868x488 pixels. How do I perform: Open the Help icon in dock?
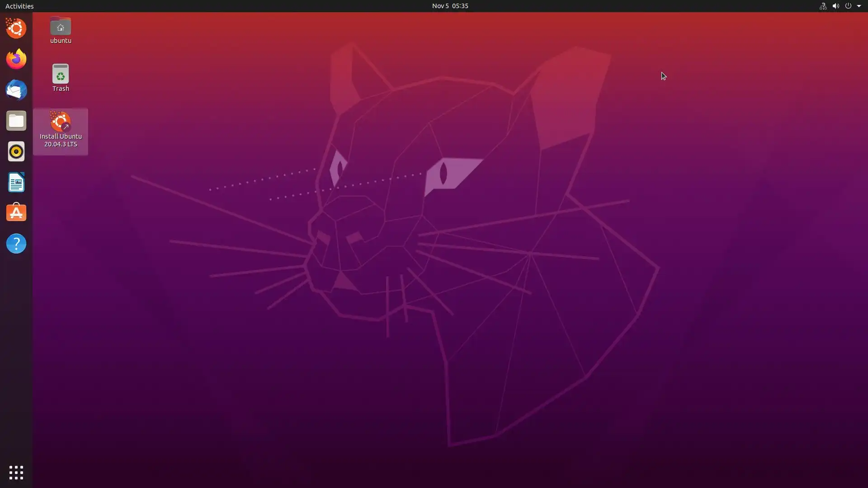pos(16,244)
